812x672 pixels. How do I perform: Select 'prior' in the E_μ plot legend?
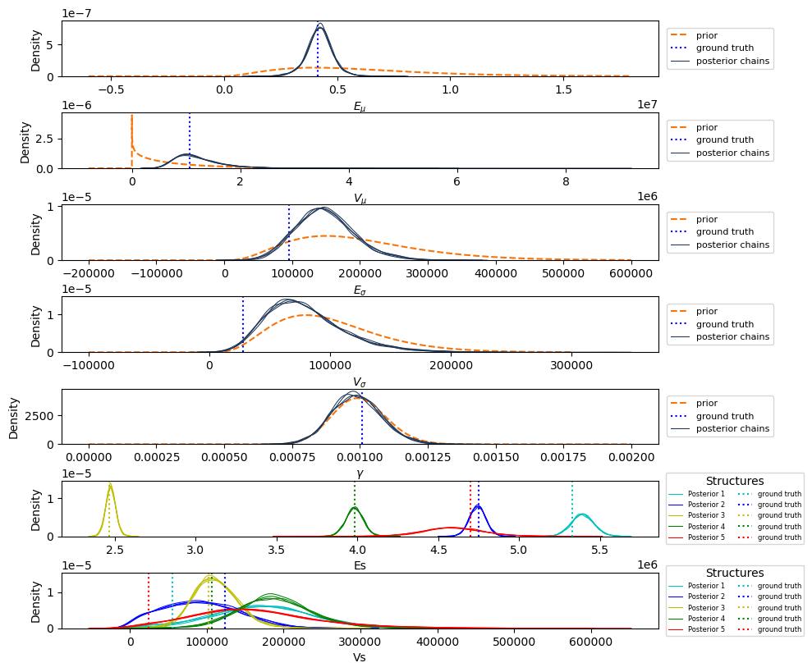tap(706, 35)
